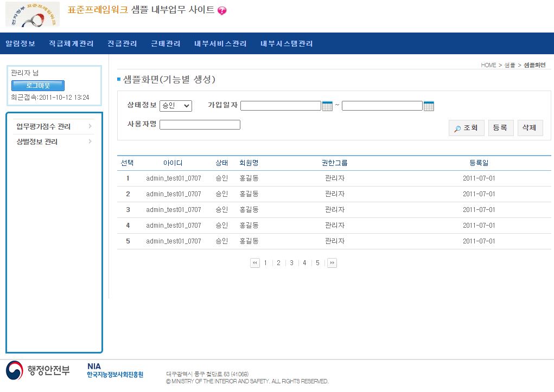Click the purple help question mark icon
The image size is (554, 392).
[x=222, y=11]
